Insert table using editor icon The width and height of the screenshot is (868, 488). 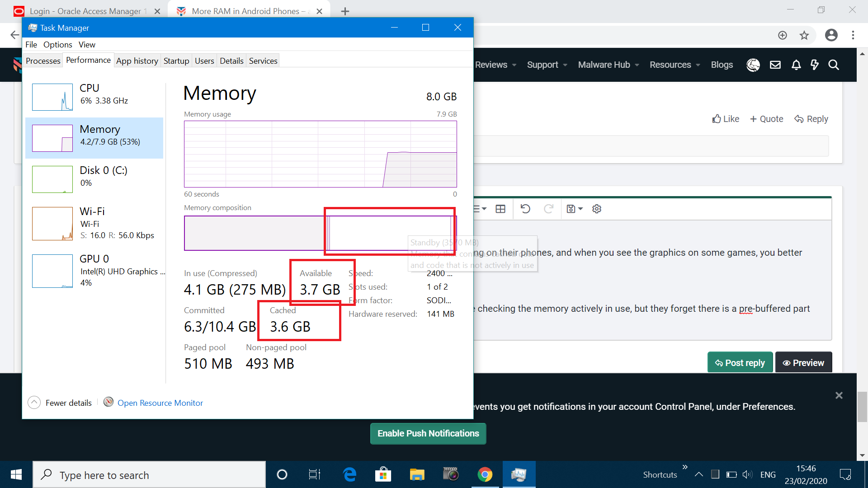[500, 209]
